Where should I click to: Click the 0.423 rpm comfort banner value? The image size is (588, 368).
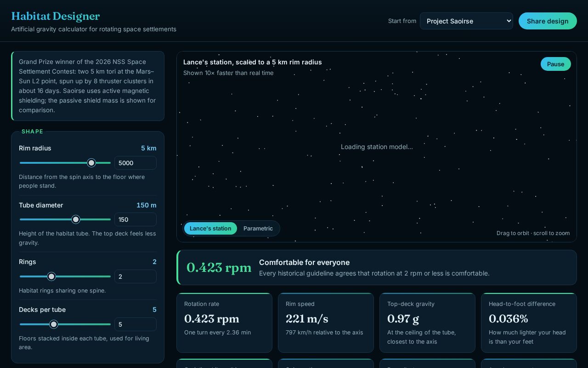219,268
